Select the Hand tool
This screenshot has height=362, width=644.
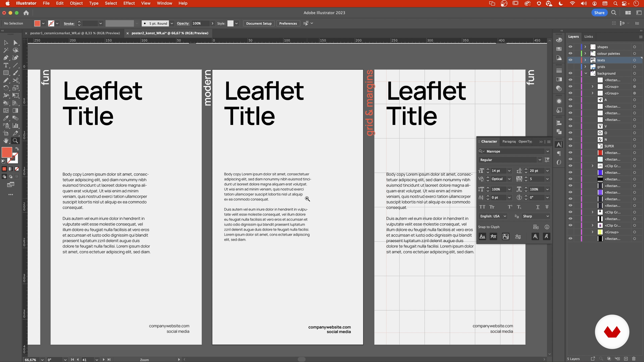(x=6, y=141)
